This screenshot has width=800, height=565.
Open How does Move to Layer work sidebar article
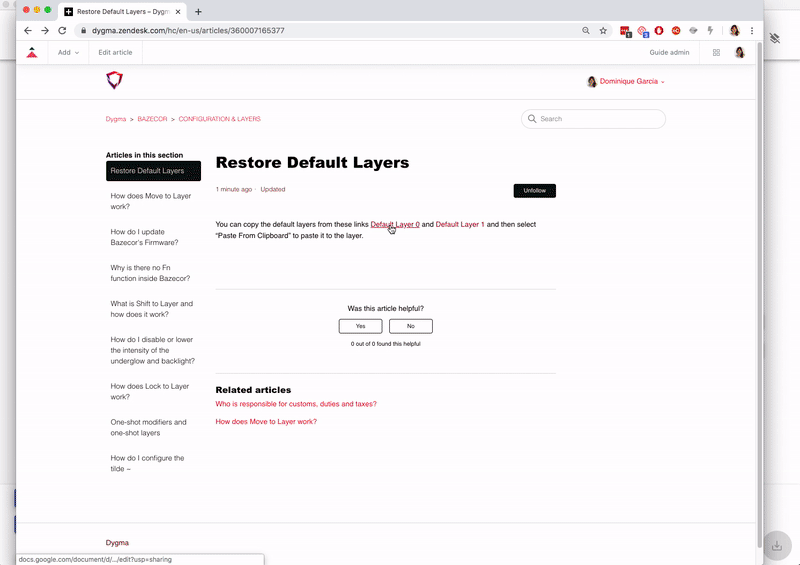pyautogui.click(x=151, y=201)
